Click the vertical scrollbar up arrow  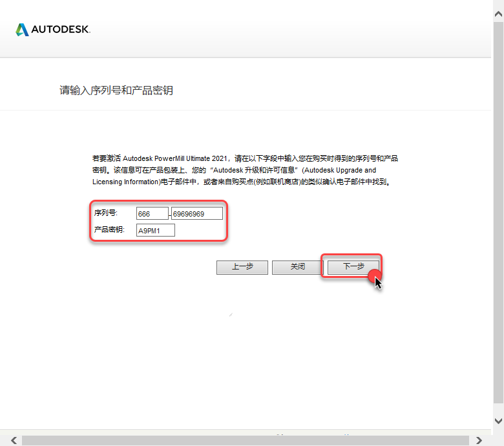coord(499,14)
